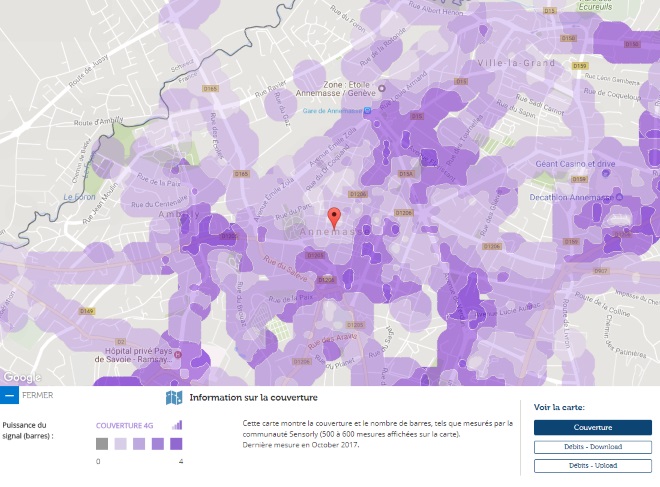Click the COUVERTURE 4G legend heading

(125, 426)
